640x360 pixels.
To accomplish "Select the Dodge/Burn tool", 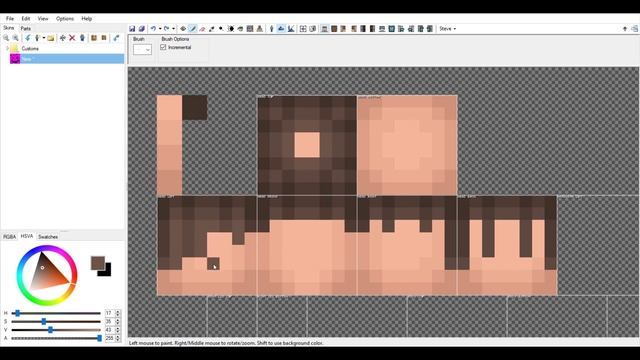I will [221, 29].
